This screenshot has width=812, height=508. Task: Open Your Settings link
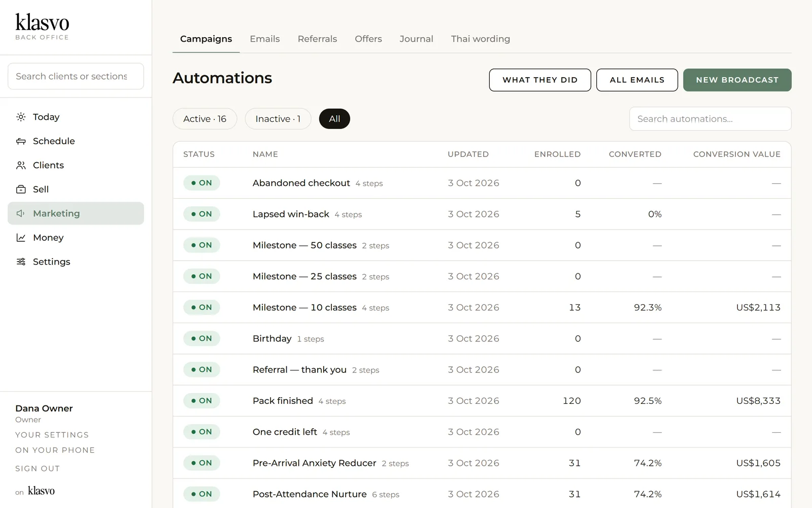52,435
